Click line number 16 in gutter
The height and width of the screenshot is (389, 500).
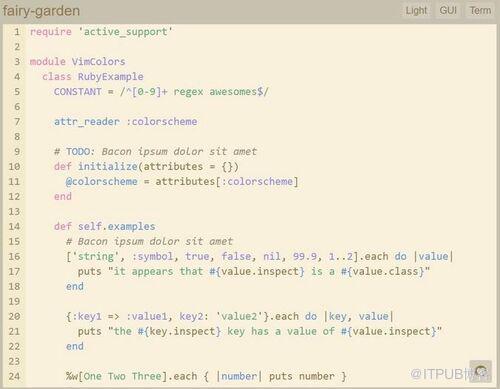[14, 256]
